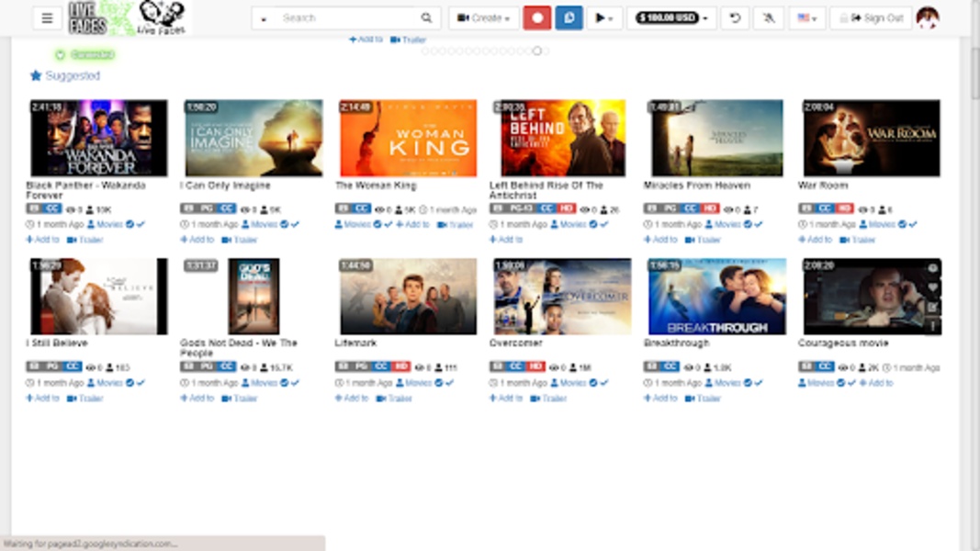
Task: Click verified badge on Lifemark channel
Action: [x=439, y=382]
